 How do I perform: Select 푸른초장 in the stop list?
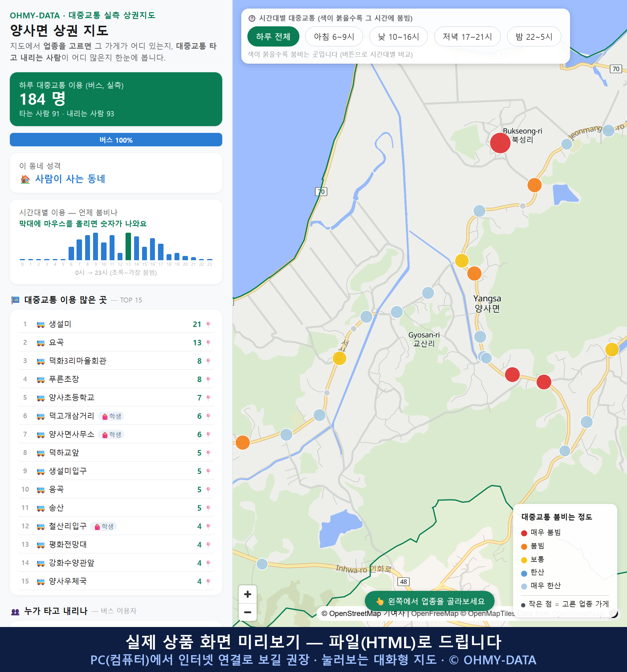[x=116, y=379]
